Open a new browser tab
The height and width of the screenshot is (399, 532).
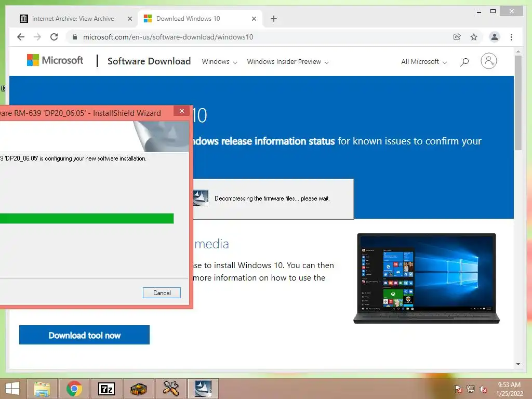[x=274, y=19]
